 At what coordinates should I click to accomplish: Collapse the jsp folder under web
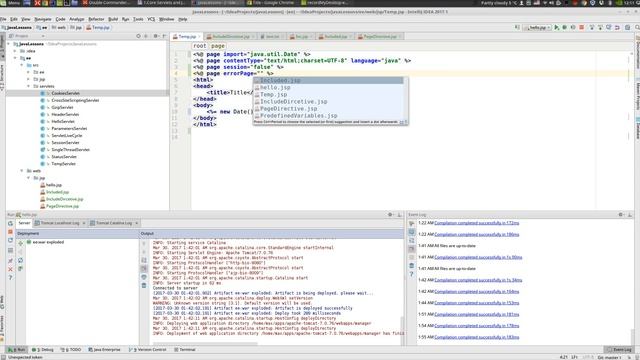29,178
